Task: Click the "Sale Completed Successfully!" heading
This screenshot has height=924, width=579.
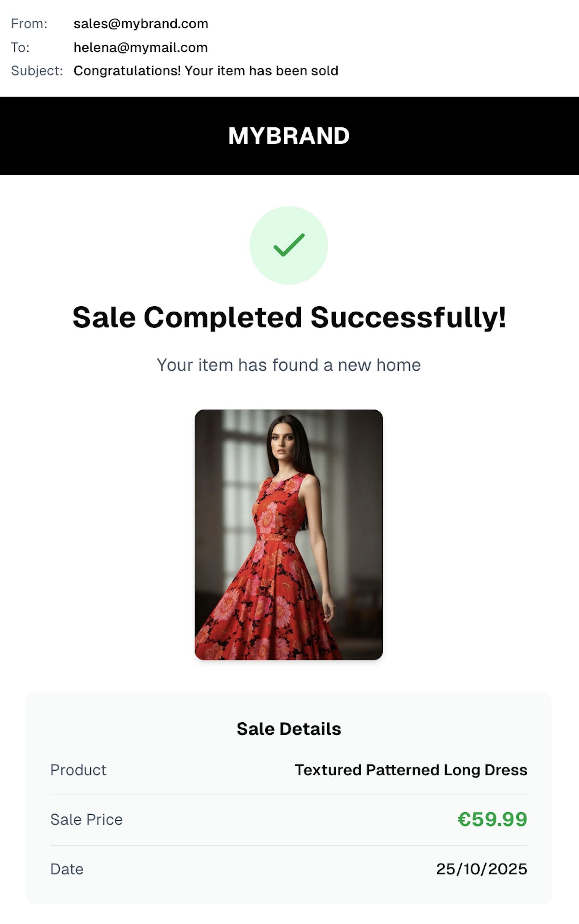Action: point(289,317)
